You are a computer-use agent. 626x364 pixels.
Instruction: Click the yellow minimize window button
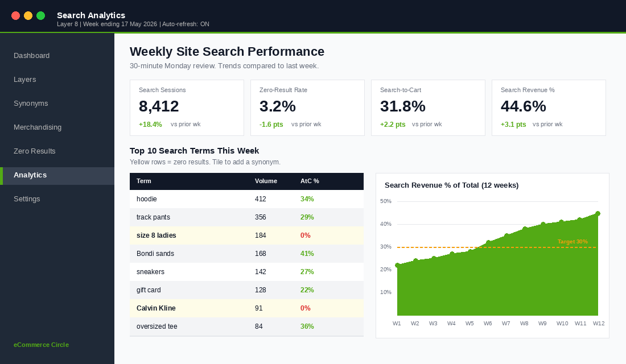coord(28,15)
